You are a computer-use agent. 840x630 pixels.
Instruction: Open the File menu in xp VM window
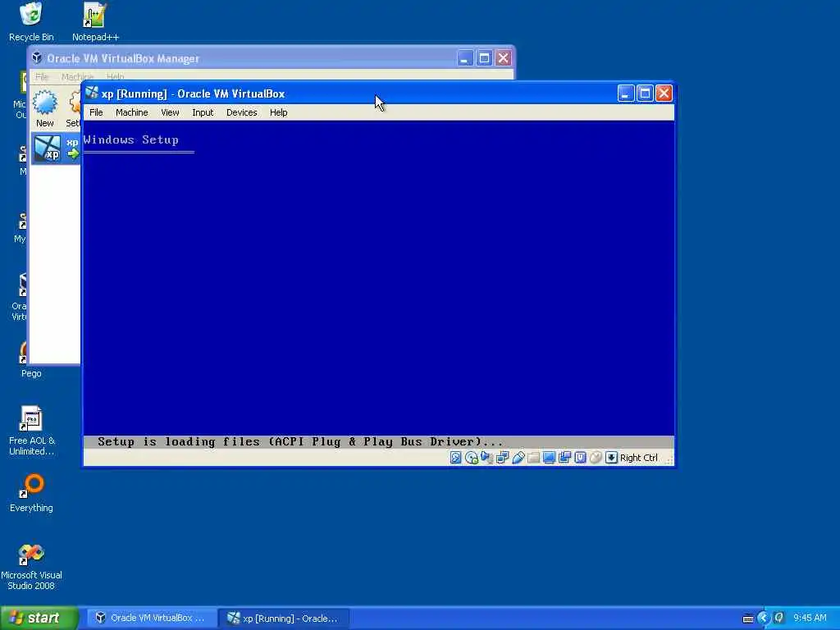point(96,112)
